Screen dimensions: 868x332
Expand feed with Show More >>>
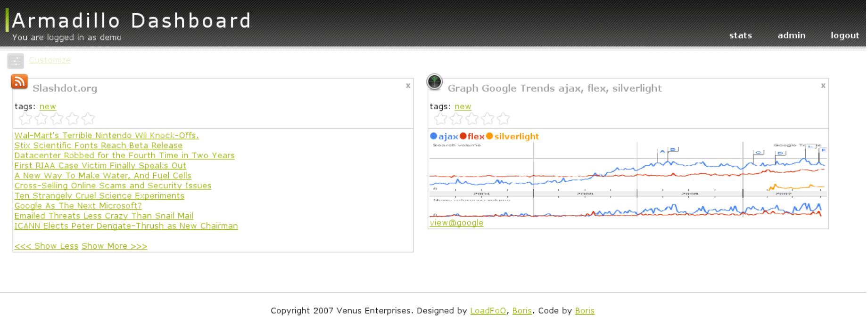click(x=114, y=246)
